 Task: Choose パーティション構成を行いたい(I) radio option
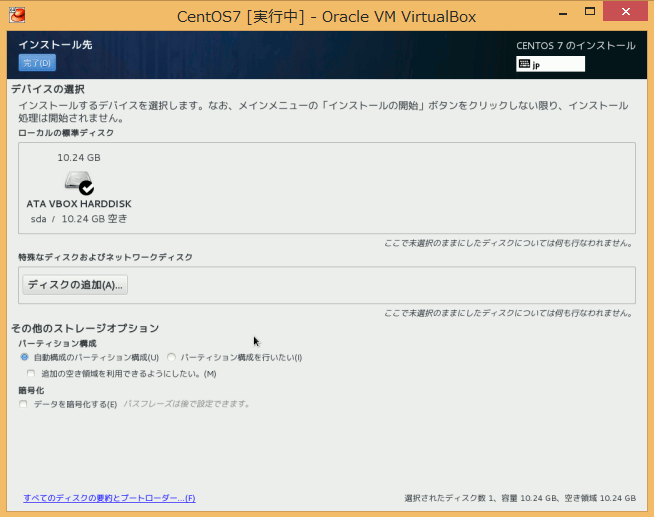[x=172, y=357]
